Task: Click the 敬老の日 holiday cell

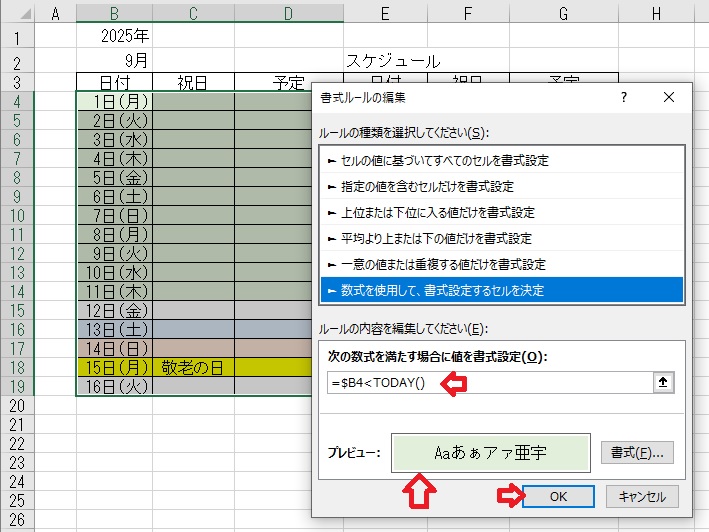Action: (193, 367)
